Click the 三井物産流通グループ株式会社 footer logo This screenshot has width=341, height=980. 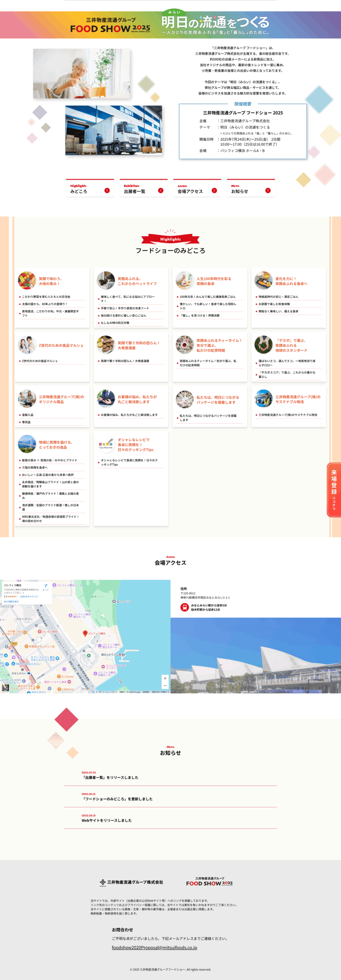(x=131, y=882)
